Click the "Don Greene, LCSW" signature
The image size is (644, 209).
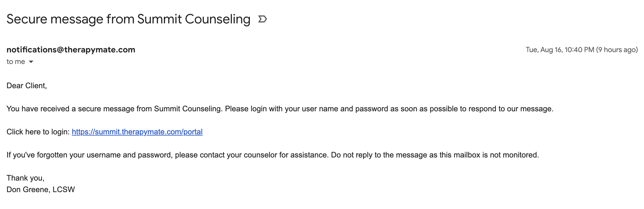[x=41, y=189]
